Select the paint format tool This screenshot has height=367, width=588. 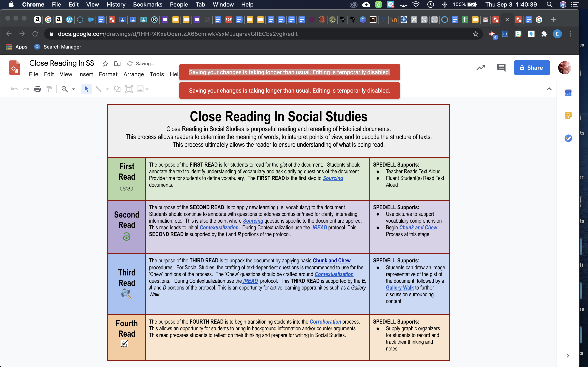point(49,89)
